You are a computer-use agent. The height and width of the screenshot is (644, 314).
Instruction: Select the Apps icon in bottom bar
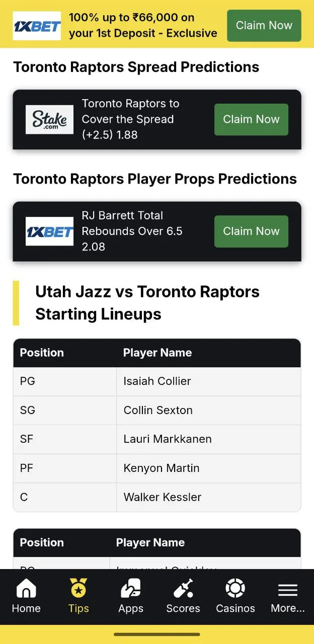(131, 588)
